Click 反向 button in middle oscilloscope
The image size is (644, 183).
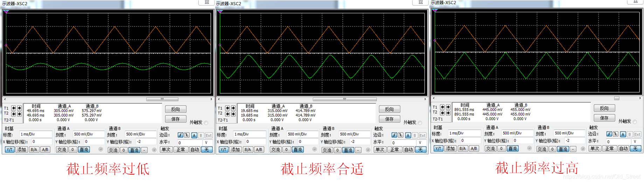(x=389, y=109)
